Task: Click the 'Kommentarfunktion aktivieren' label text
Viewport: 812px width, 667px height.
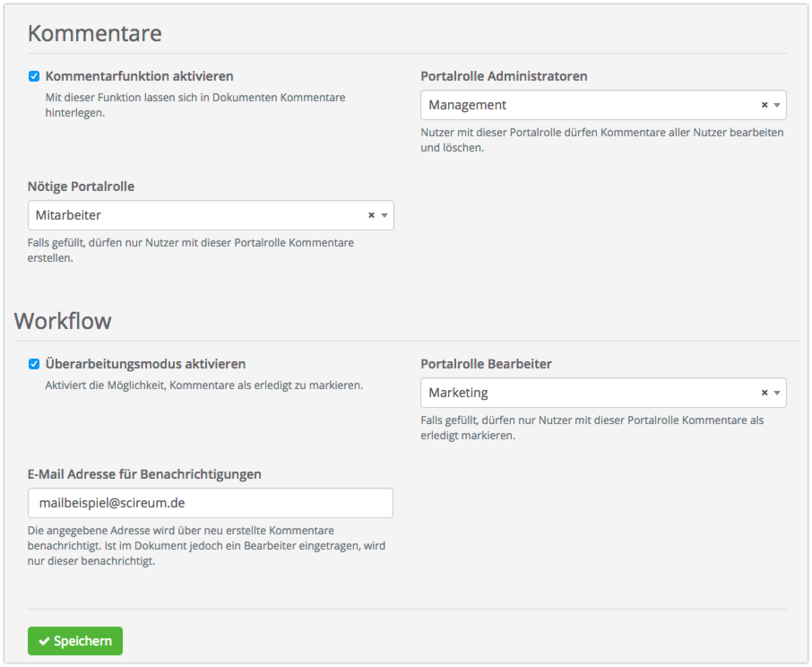Action: point(139,76)
